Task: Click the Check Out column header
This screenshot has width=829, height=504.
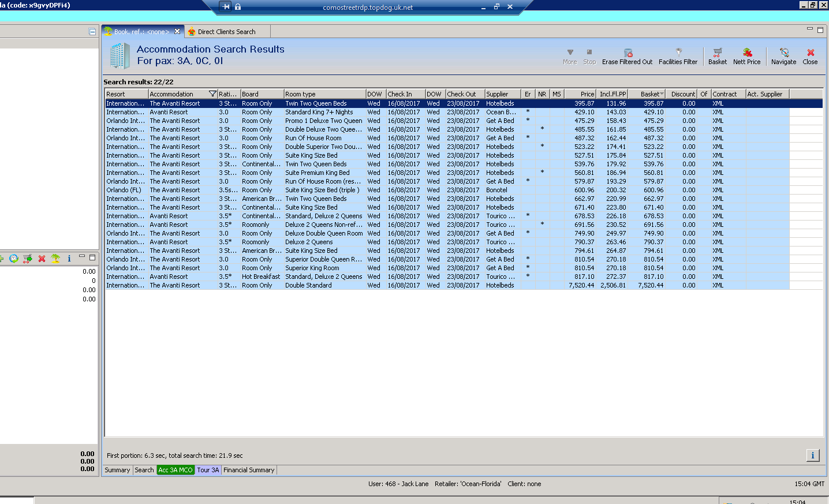Action: pyautogui.click(x=465, y=94)
